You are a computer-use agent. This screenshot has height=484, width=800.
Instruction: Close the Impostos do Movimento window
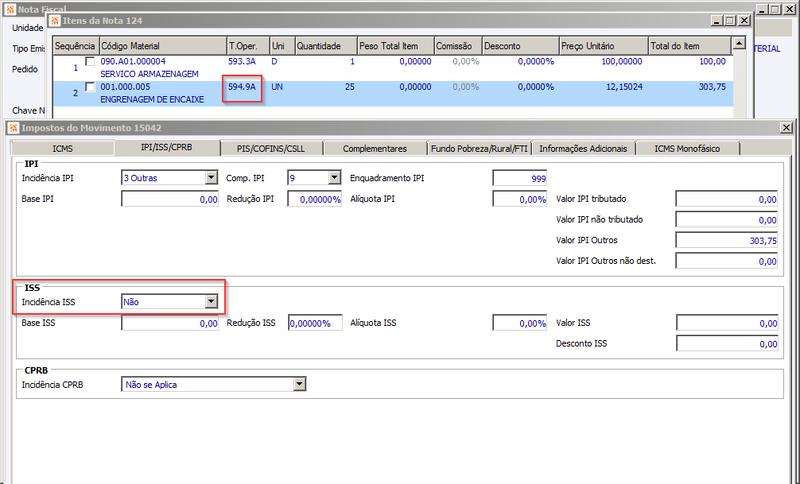point(787,128)
